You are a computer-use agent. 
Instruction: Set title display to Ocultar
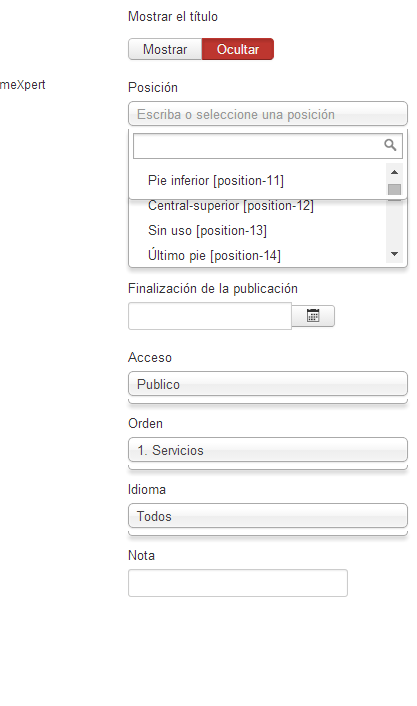[238, 49]
